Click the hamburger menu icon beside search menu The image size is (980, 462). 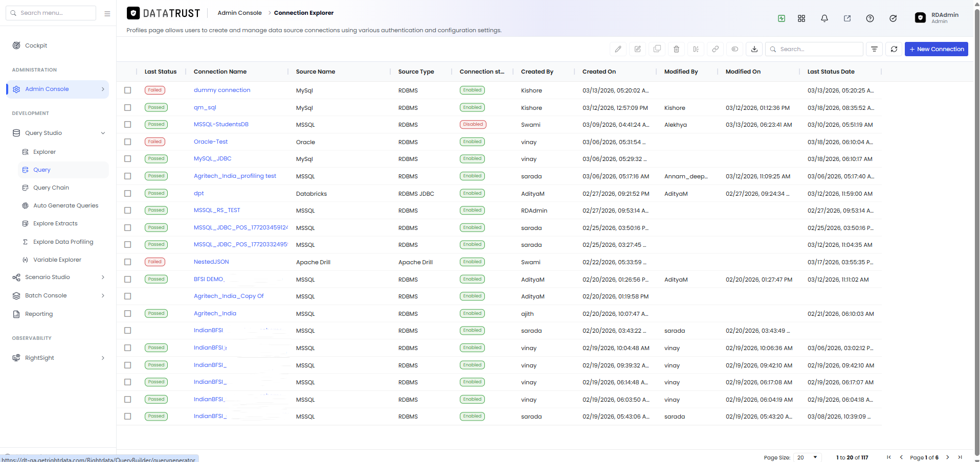107,13
